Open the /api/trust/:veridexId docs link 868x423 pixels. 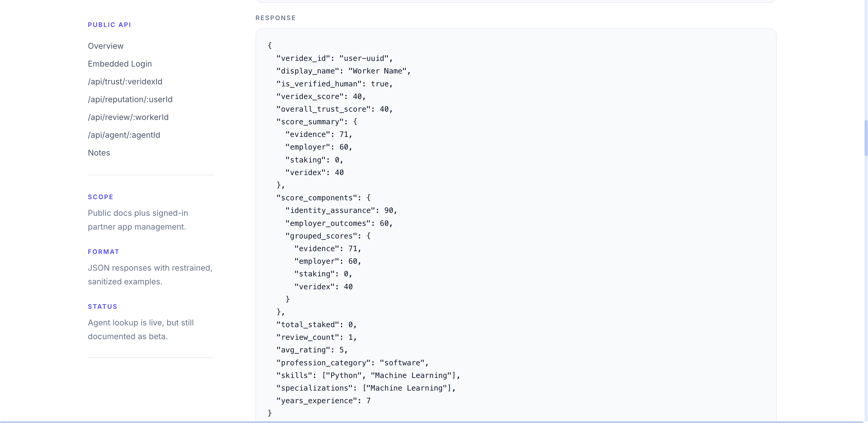pyautogui.click(x=125, y=82)
